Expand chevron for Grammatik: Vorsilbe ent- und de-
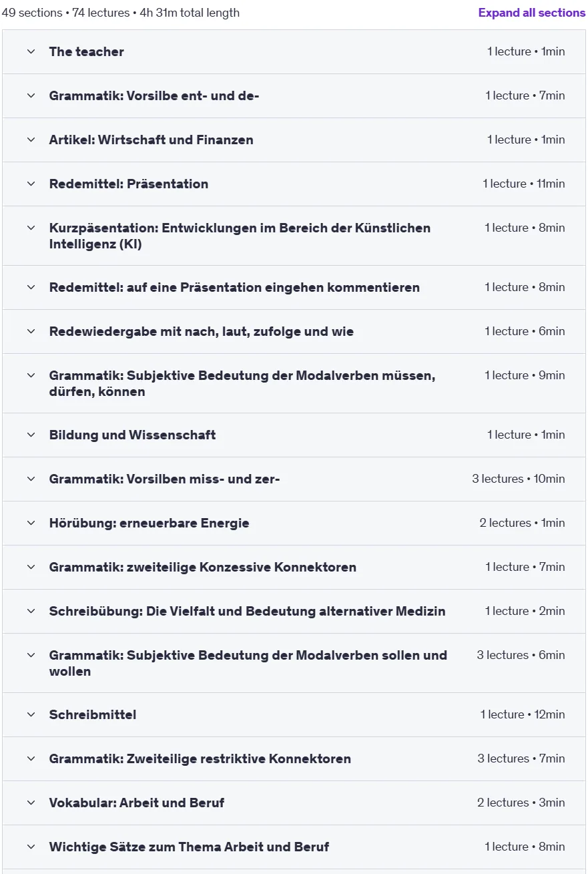588x874 pixels. click(31, 95)
